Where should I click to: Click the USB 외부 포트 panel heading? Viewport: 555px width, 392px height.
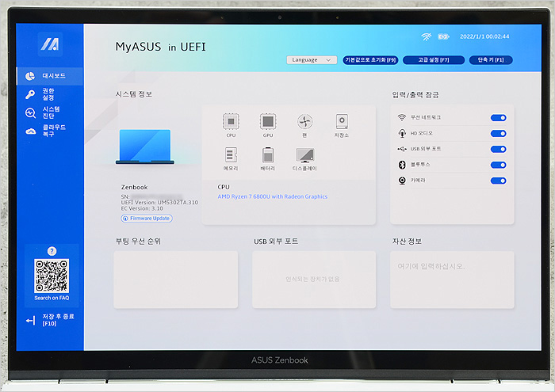[x=276, y=241]
